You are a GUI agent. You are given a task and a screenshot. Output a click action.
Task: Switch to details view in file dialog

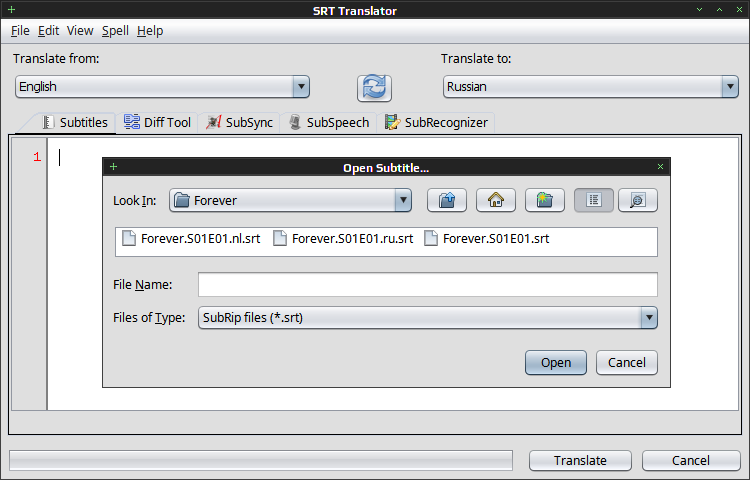638,200
